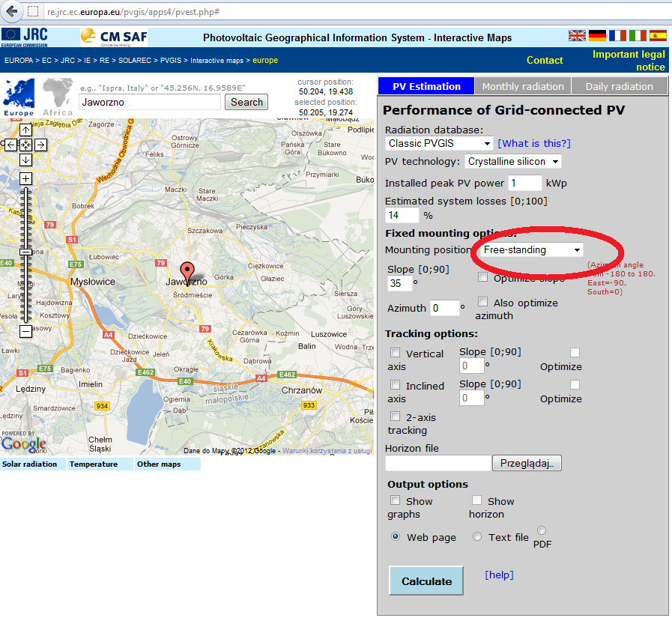The image size is (672, 618).
Task: Pan the map up
Action: coord(25,130)
